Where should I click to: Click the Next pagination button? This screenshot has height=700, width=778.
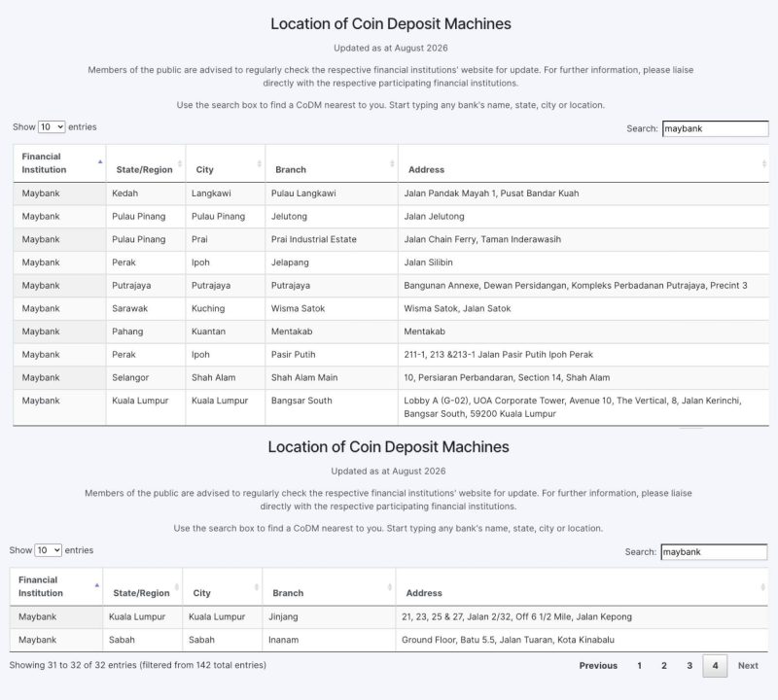(x=748, y=666)
